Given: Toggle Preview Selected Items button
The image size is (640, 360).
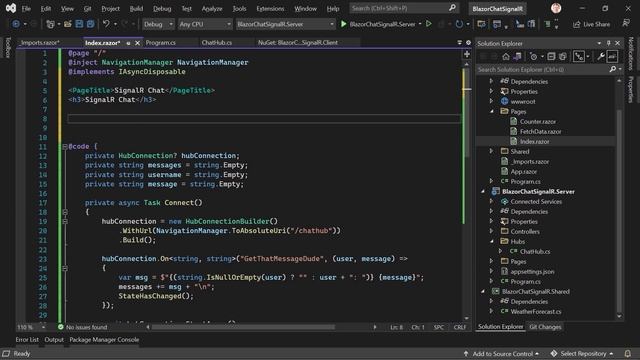Looking at the screenshot, I should point(612,57).
